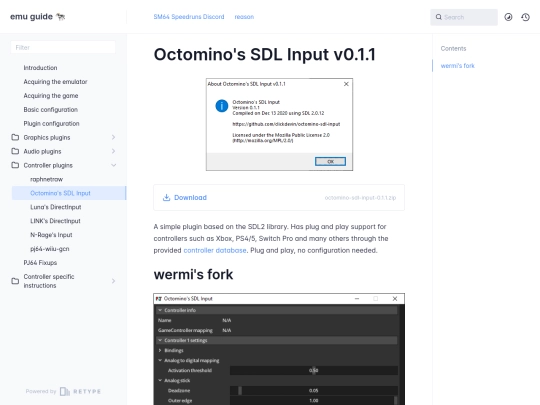The image size is (540, 405).
Task: Click the Deadzone slider
Action: pyautogui.click(x=314, y=391)
